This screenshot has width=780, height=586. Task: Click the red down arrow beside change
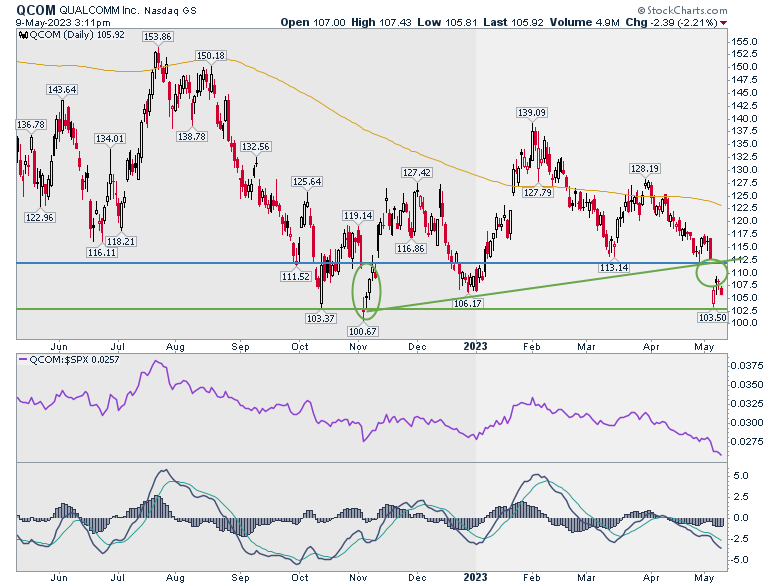724,23
